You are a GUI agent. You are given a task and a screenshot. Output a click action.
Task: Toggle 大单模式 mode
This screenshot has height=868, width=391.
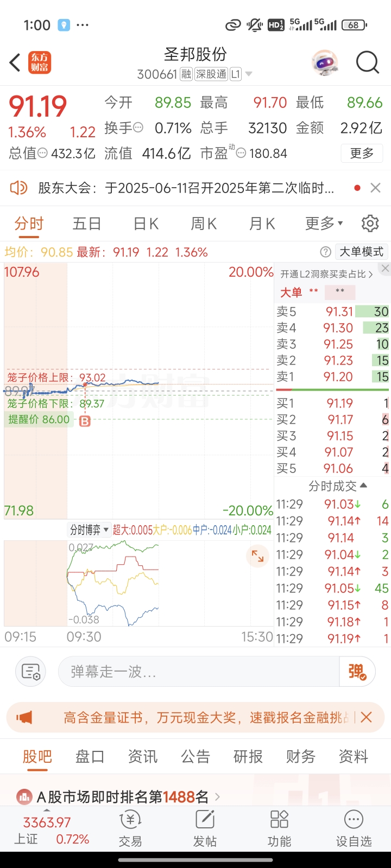coord(361,252)
